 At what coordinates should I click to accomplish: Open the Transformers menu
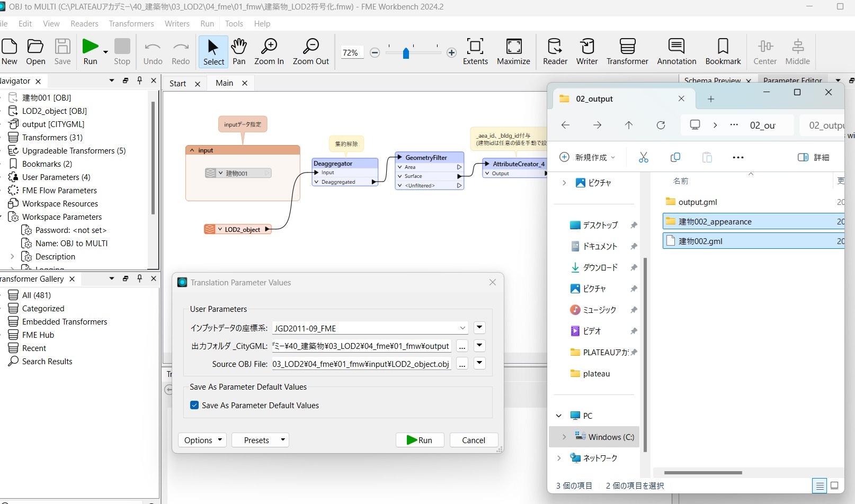coord(131,24)
